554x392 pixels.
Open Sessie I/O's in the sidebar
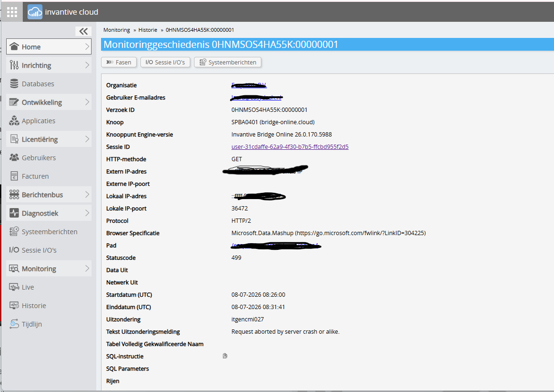[x=49, y=250]
